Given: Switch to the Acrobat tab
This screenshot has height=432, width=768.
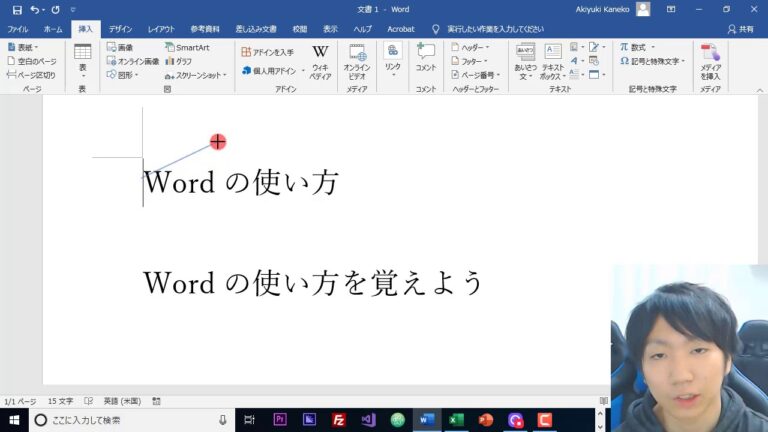Looking at the screenshot, I should click(x=401, y=29).
